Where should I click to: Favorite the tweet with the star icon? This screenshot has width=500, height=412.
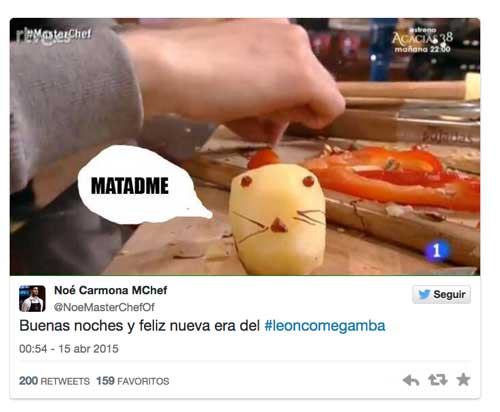(463, 379)
